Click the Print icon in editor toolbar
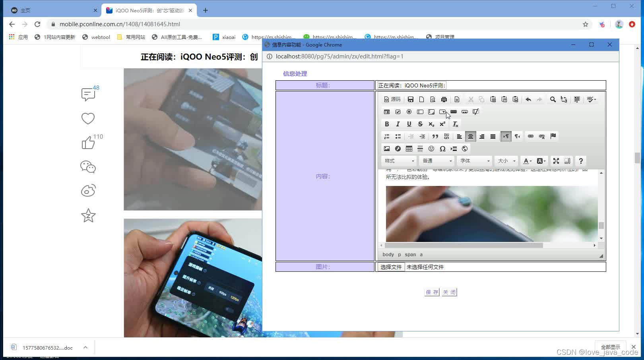 (x=444, y=99)
